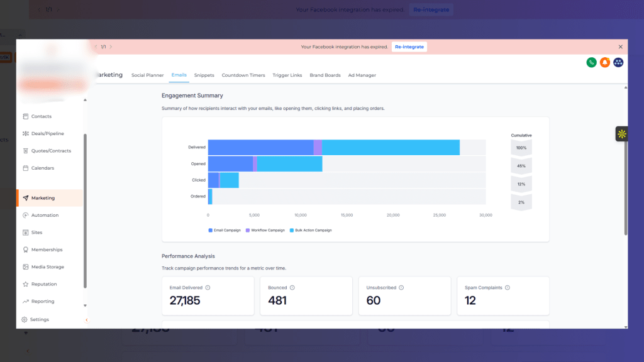Viewport: 644px width, 362px height.
Task: Click the info icon beside Email Delivered
Action: pyautogui.click(x=208, y=288)
